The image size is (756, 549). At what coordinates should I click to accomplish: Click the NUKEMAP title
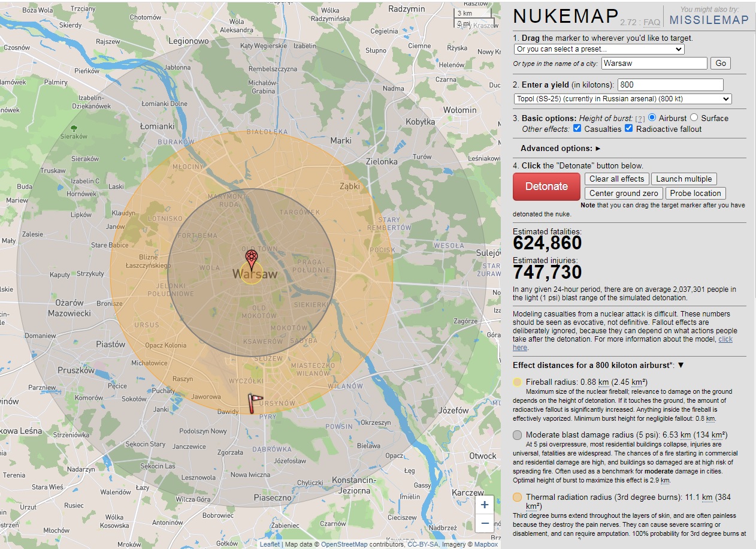(x=564, y=17)
